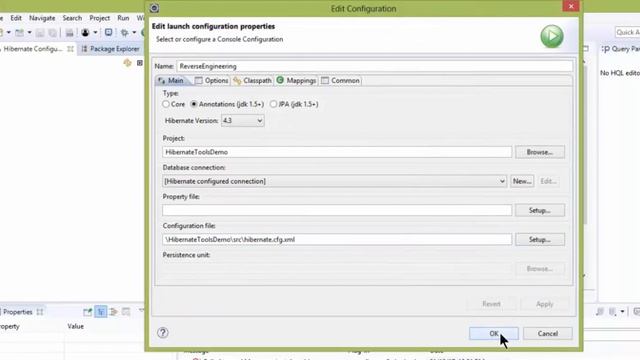
Task: Select the Core type radio button
Action: tap(166, 104)
